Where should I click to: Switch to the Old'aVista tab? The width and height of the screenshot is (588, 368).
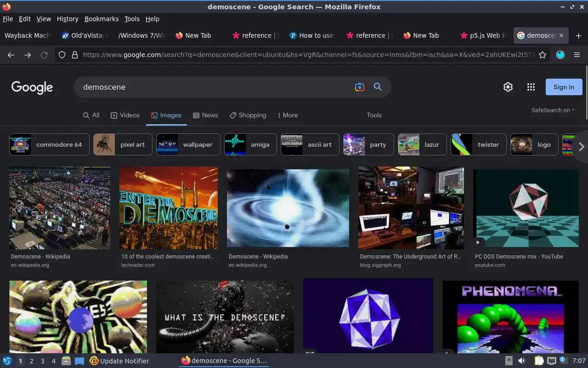85,35
